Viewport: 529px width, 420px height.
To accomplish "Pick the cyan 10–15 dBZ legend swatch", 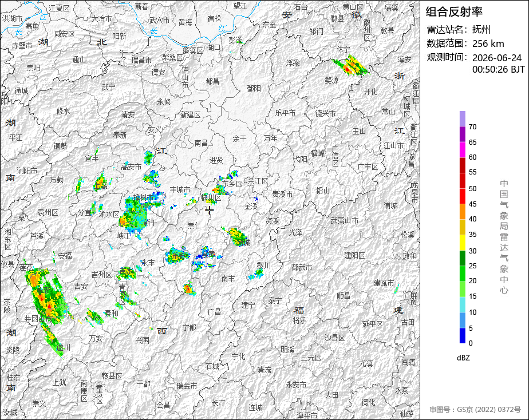I will tap(462, 304).
